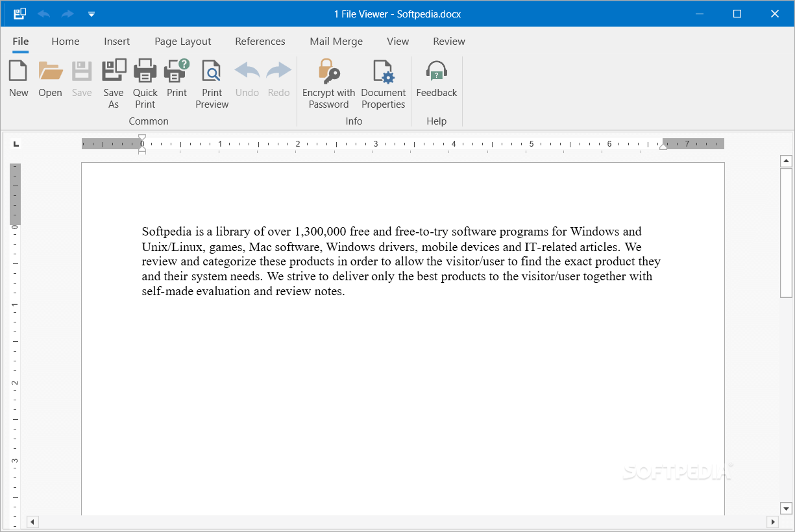This screenshot has height=532, width=795.
Task: Choose Save As in the ribbon
Action: pyautogui.click(x=114, y=84)
